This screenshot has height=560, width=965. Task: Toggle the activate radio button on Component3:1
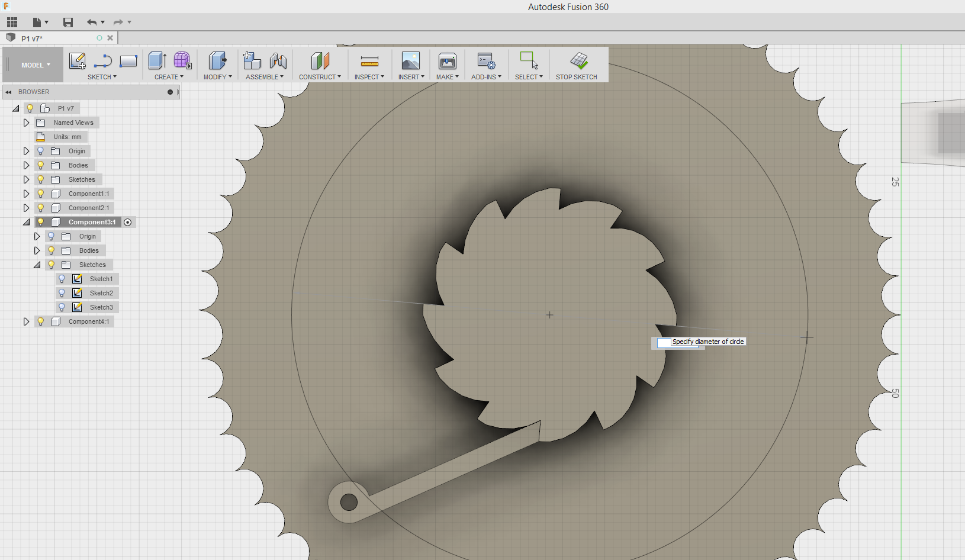click(127, 222)
